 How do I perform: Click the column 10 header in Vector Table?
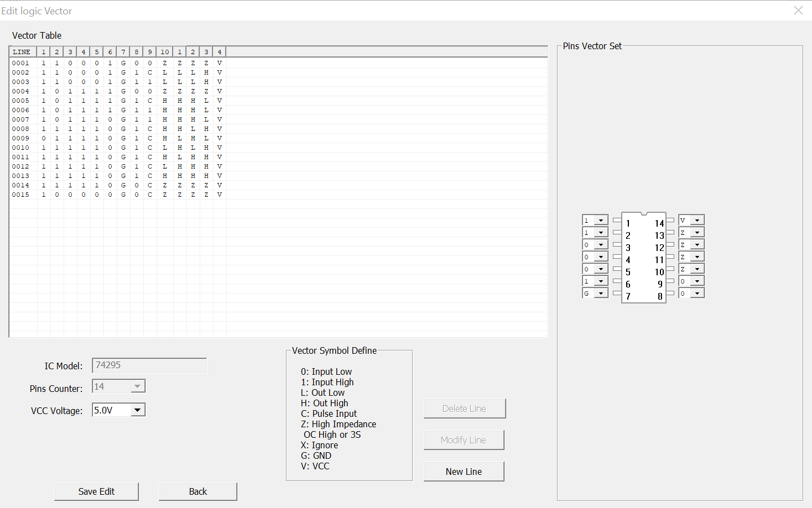[x=165, y=52]
